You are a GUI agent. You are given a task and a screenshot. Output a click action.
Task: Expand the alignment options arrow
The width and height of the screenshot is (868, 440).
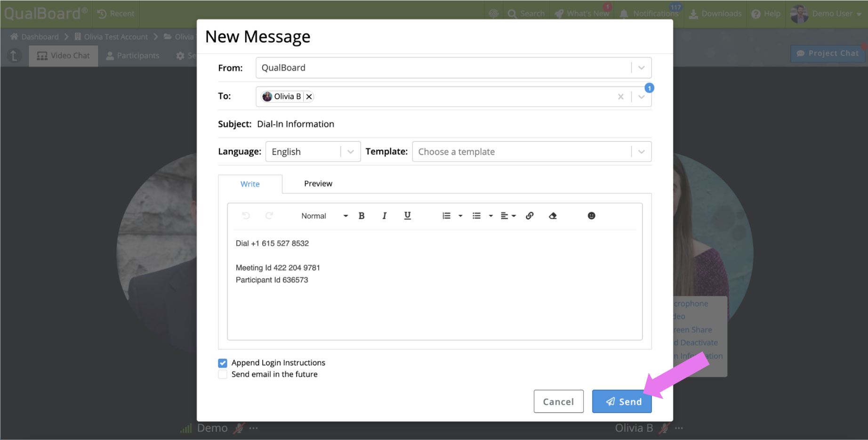point(514,216)
